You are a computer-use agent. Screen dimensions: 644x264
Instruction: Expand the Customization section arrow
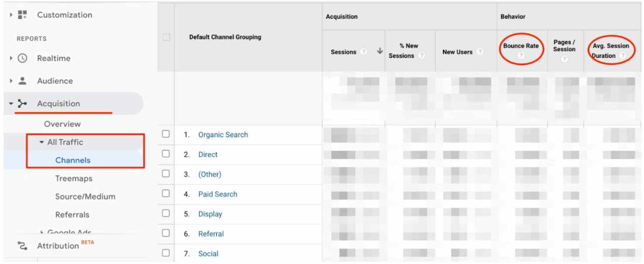11,15
